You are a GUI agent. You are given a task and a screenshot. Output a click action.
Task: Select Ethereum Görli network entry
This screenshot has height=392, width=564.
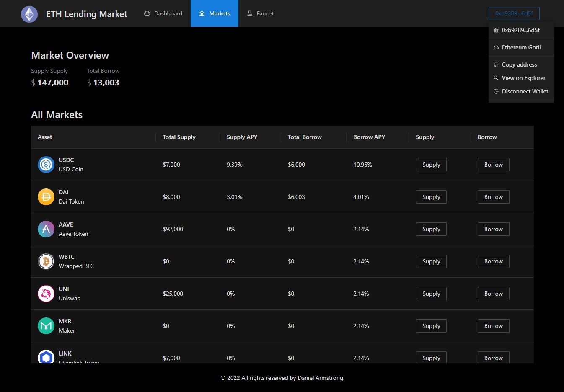point(521,47)
